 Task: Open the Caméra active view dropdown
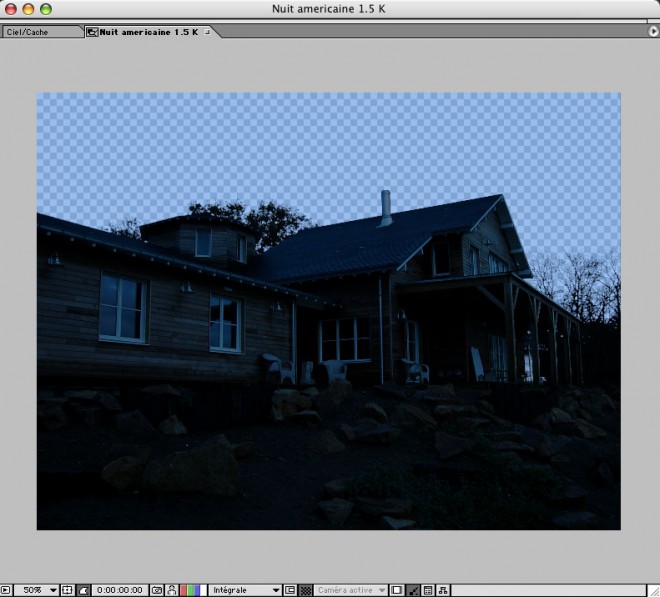(x=351, y=590)
